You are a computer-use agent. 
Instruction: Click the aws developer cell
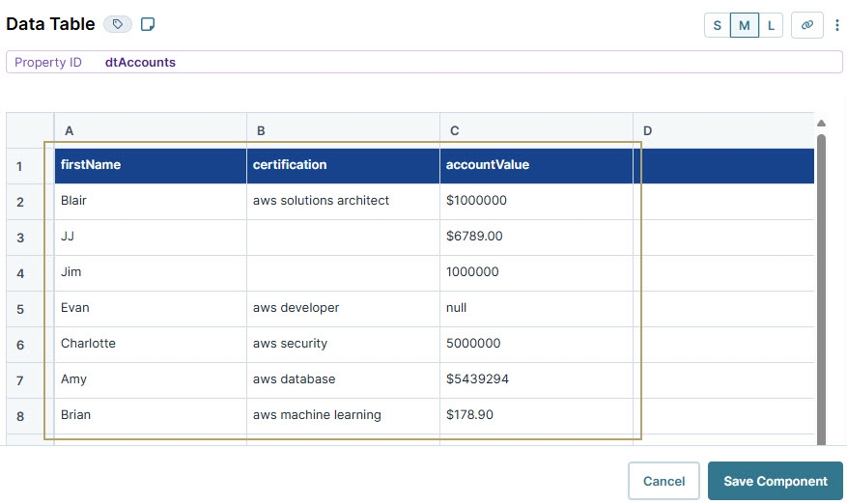point(343,308)
